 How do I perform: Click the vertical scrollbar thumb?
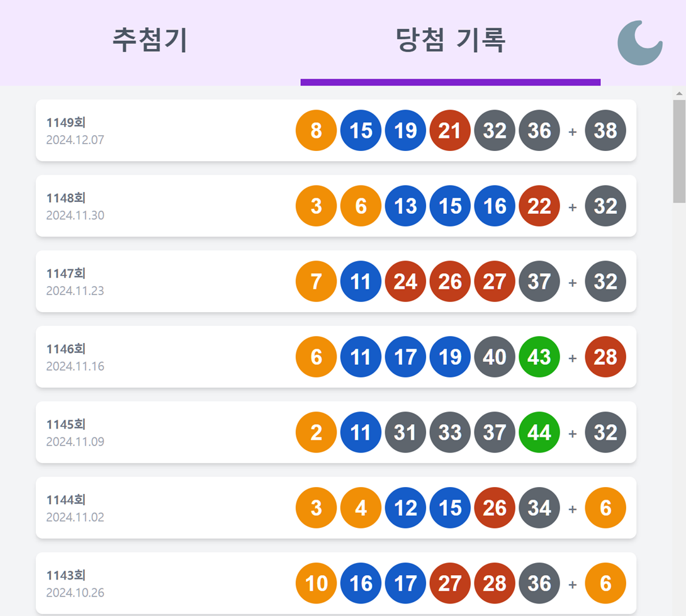(x=679, y=152)
